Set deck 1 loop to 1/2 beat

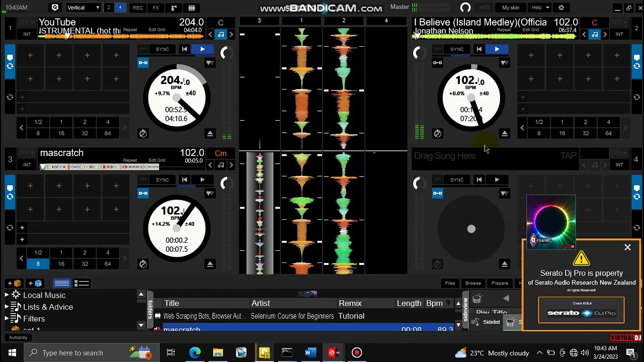pyautogui.click(x=38, y=122)
